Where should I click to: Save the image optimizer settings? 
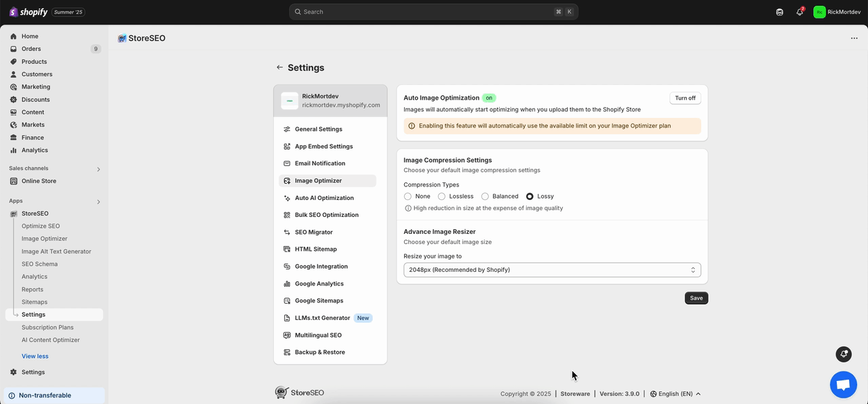pyautogui.click(x=696, y=298)
